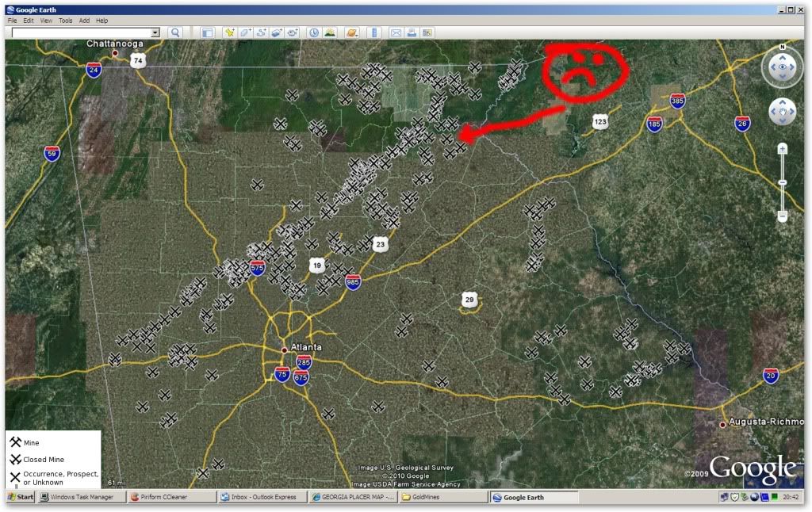Add a placemark with the pushpin icon
The height and width of the screenshot is (512, 812).
click(x=229, y=32)
